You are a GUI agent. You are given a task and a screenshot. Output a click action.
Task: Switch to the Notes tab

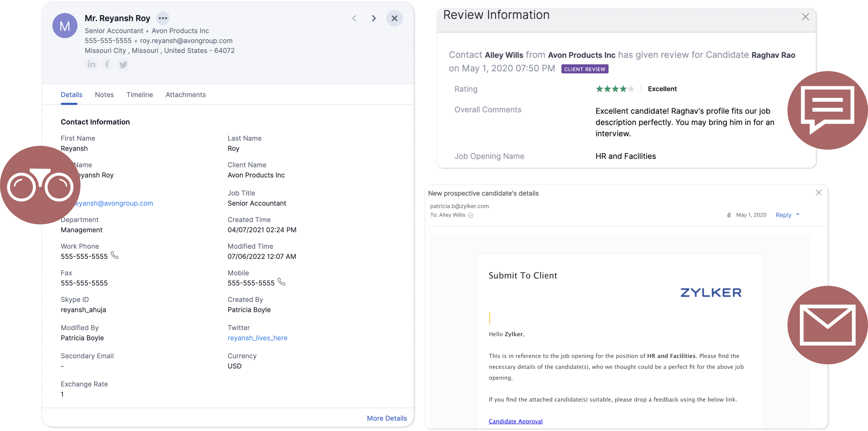pos(104,95)
